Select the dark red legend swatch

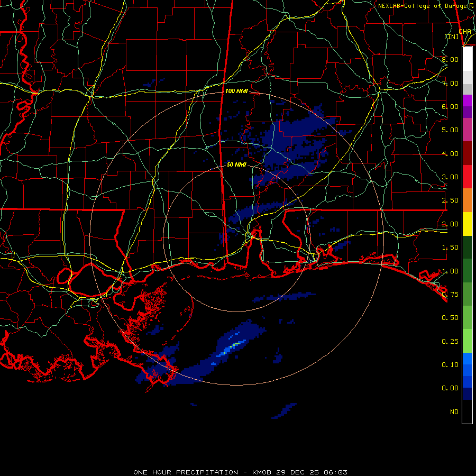pos(467,153)
